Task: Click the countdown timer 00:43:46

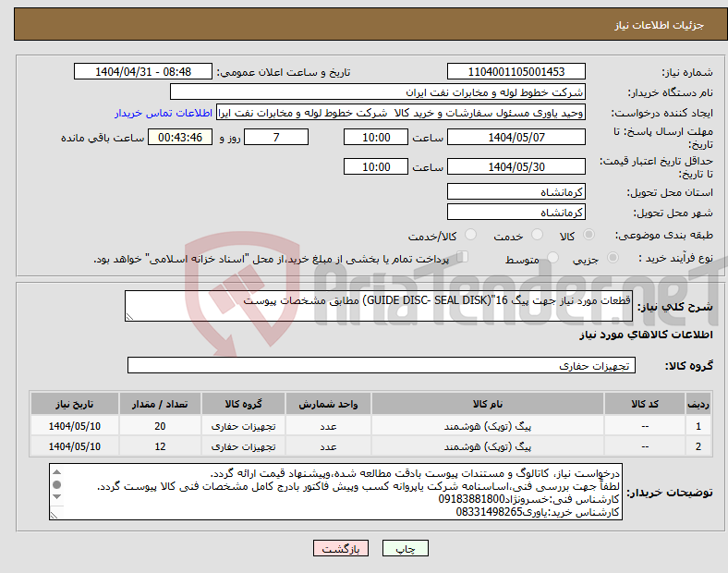Action: pos(180,138)
